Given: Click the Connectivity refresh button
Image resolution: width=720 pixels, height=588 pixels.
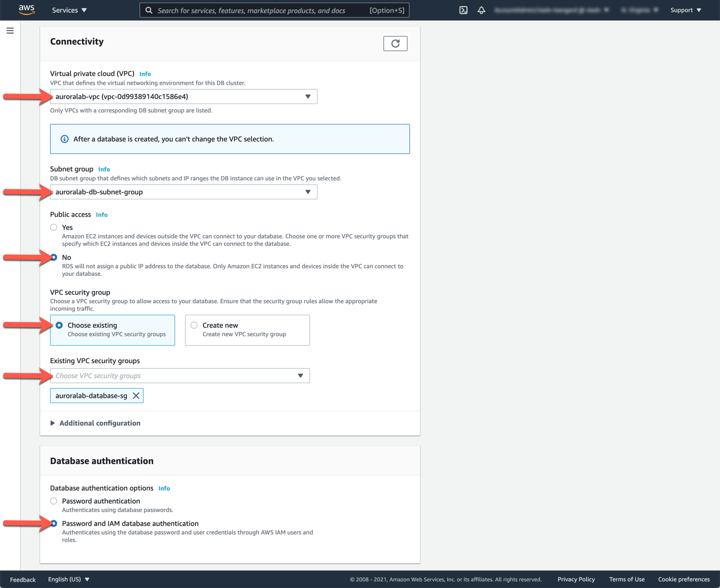Looking at the screenshot, I should coord(395,43).
